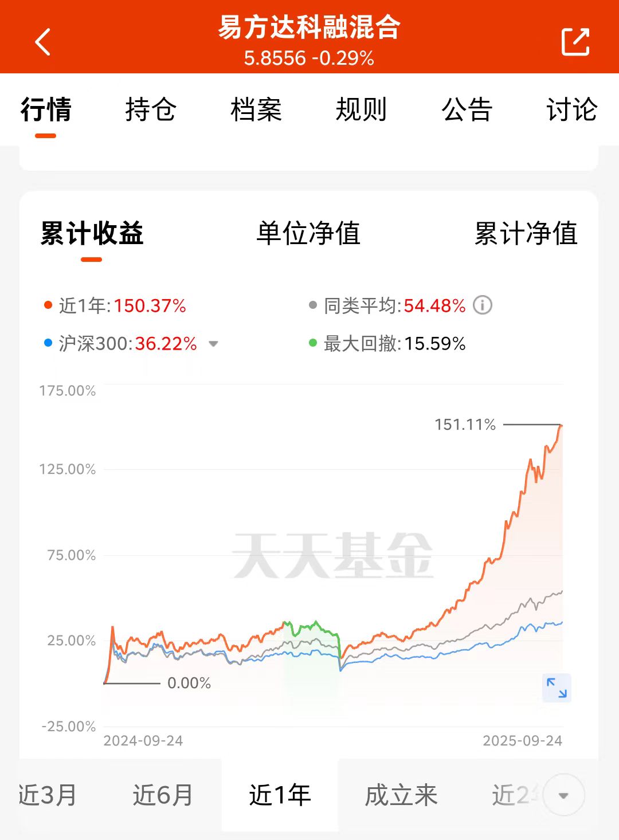Click the green 最大回撤 legend dot
Screen dimensions: 619x840
(x=313, y=343)
